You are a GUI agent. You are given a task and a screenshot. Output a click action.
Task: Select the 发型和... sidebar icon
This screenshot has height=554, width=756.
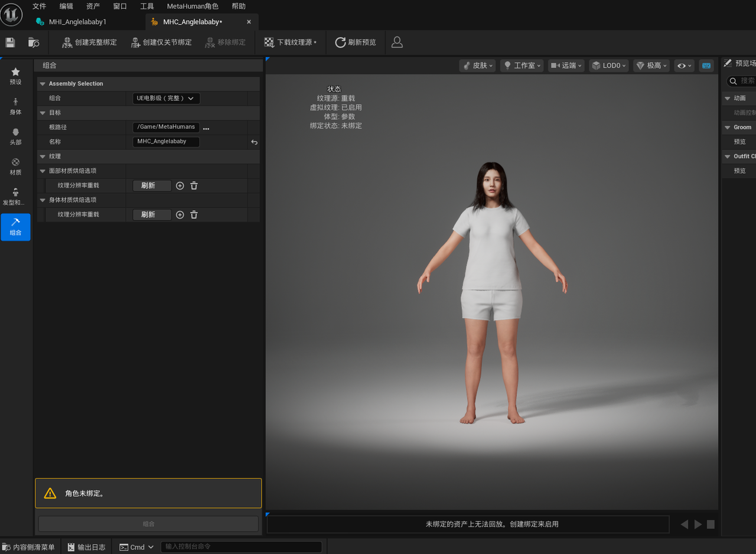[15, 197]
